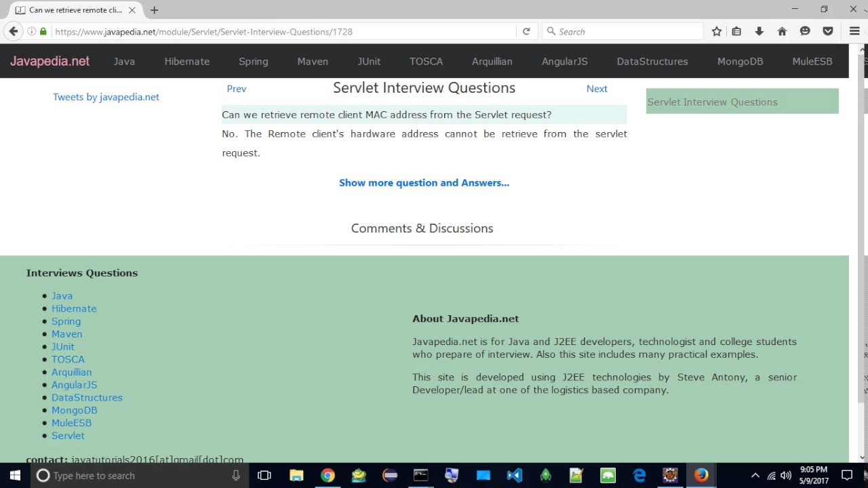Open 'Servlet Interview Questions' sidebar box
This screenshot has height=488, width=868.
(743, 101)
